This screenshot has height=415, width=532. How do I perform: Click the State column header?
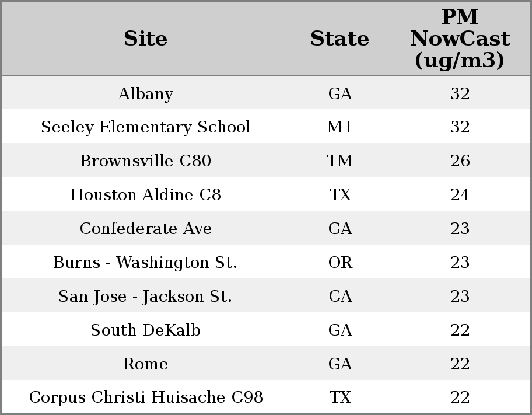tap(339, 39)
